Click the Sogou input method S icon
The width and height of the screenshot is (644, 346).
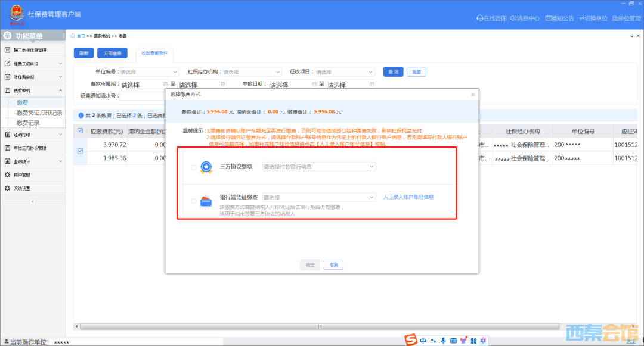(x=410, y=340)
